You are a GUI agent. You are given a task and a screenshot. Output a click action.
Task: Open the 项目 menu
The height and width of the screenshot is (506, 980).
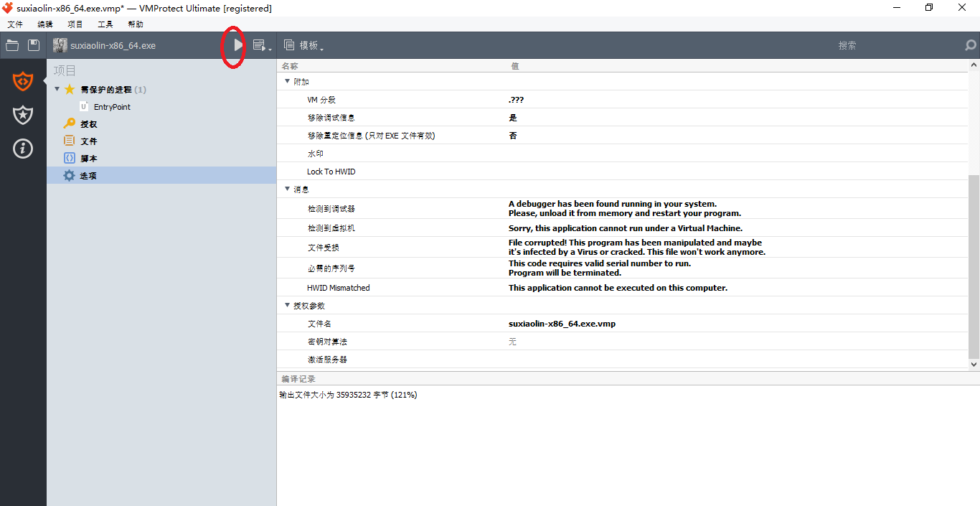[75, 24]
